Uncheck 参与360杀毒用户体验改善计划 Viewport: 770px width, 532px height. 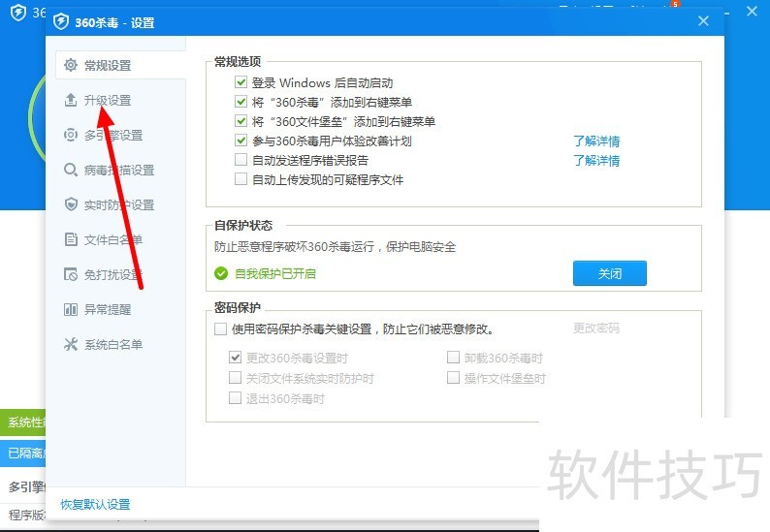pos(241,141)
